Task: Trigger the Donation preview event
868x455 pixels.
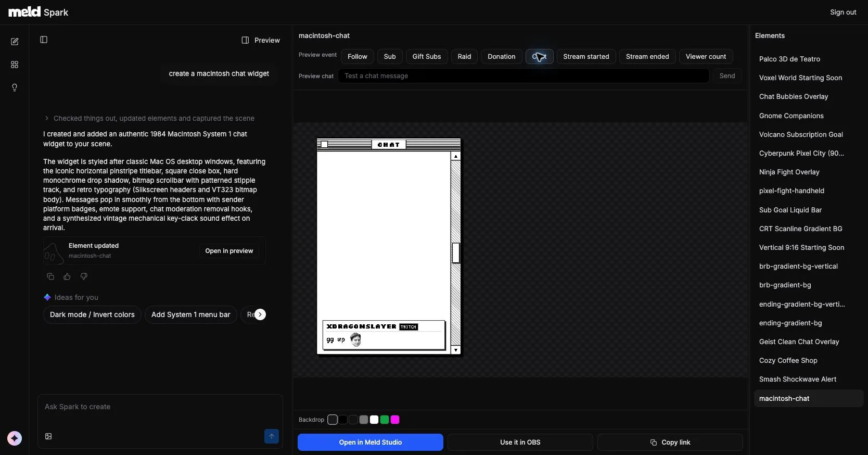Action: (502, 57)
